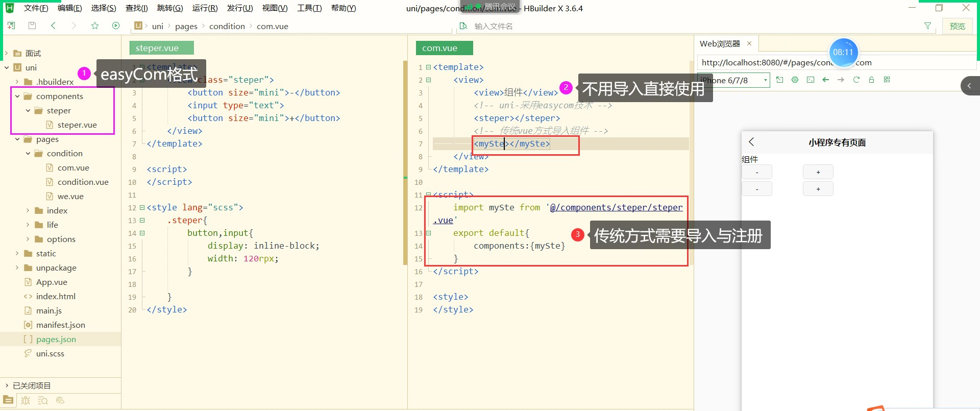Click the 预览 preview button
This screenshot has width=980, height=411.
958,26
